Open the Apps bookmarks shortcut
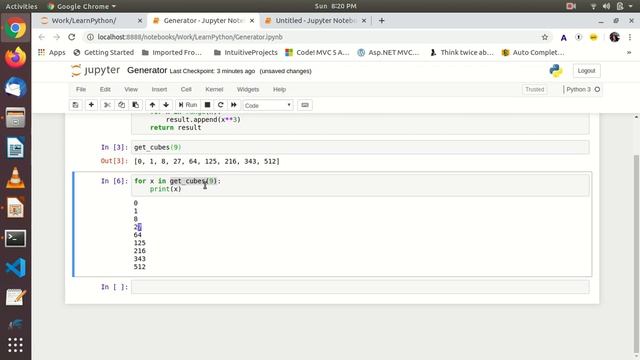The image size is (640, 360). click(51, 52)
